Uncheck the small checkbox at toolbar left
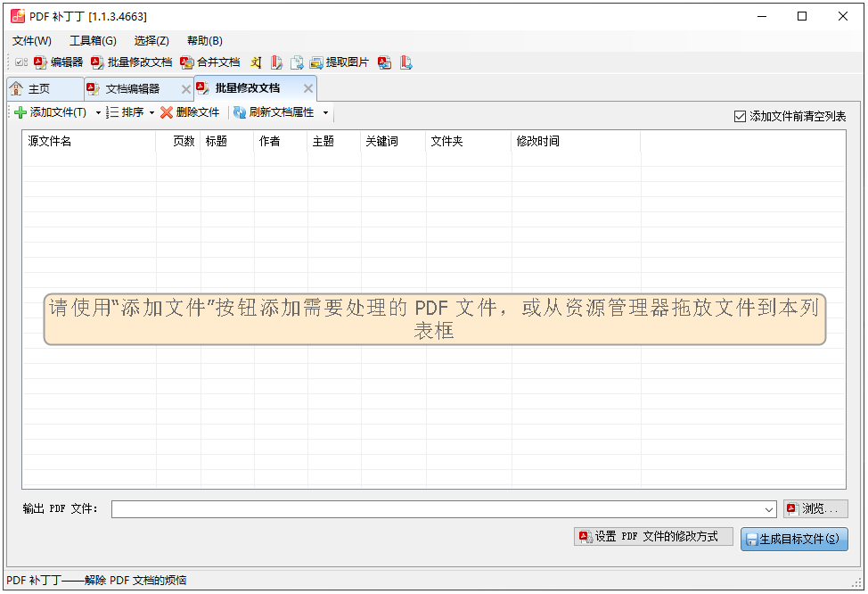 (x=20, y=62)
